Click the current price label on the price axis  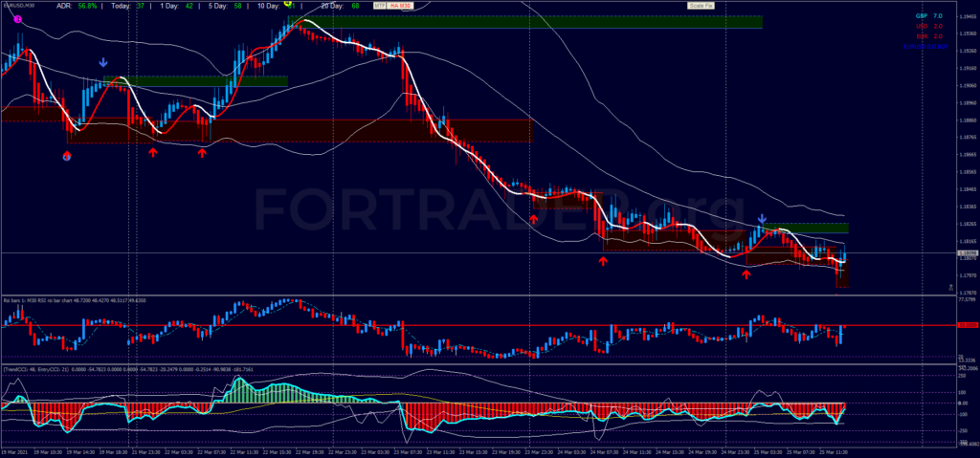(x=967, y=253)
